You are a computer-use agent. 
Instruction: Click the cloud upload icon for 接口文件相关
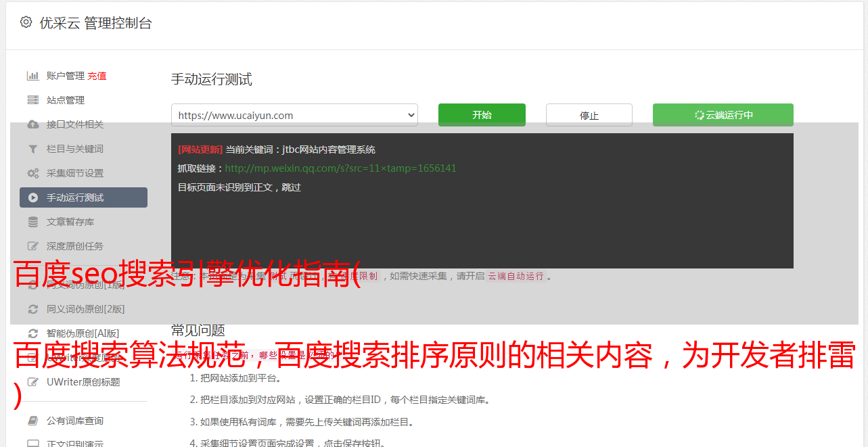(x=32, y=124)
